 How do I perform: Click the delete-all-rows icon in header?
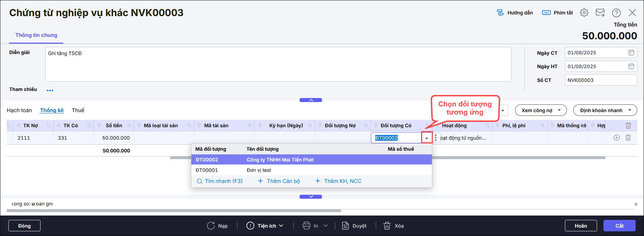coord(628,126)
